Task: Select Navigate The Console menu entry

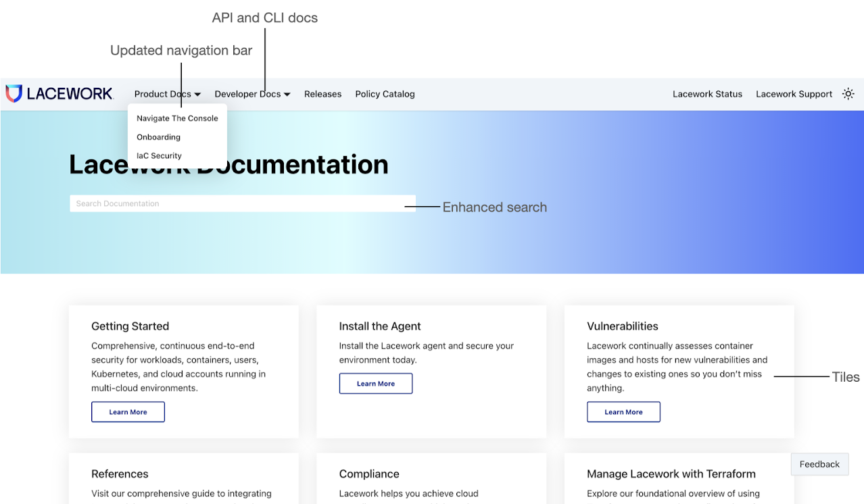Action: point(177,118)
